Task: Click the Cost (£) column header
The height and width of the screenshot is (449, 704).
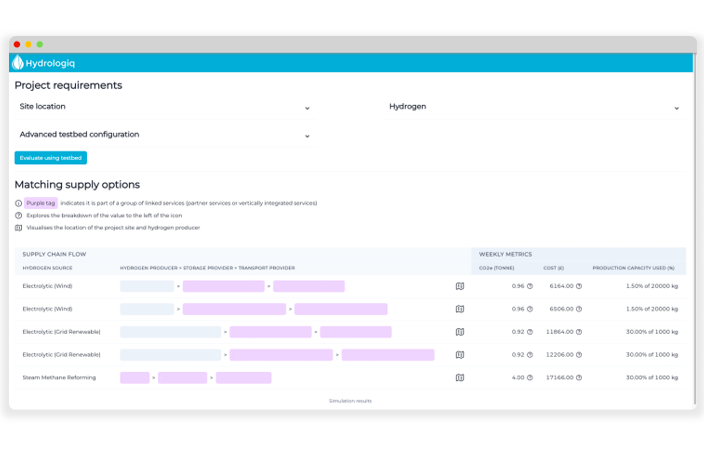Action: coord(555,268)
